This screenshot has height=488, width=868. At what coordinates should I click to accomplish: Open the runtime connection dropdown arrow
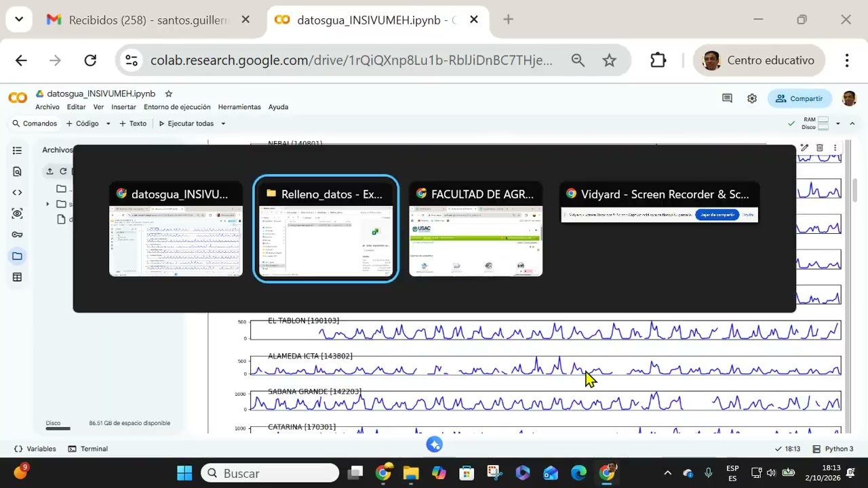838,123
